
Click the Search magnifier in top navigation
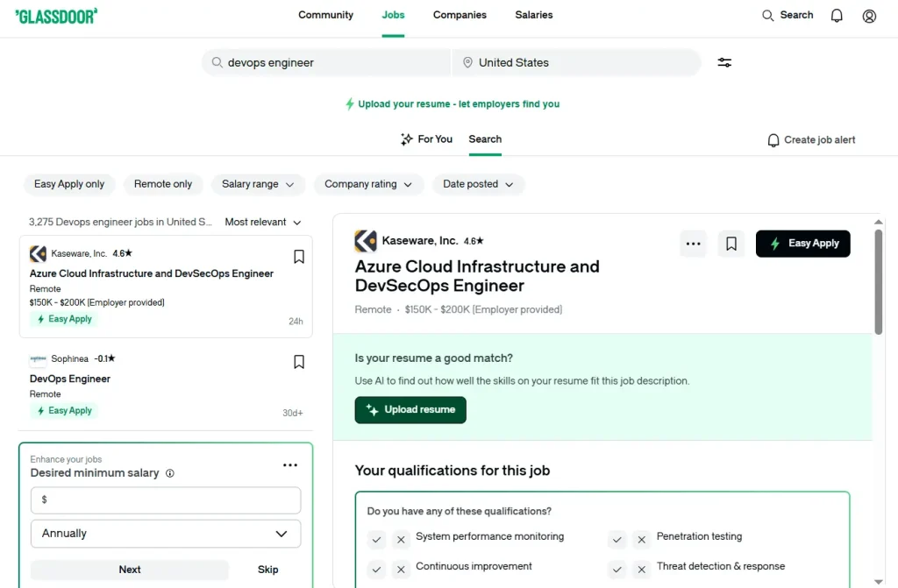coord(767,16)
